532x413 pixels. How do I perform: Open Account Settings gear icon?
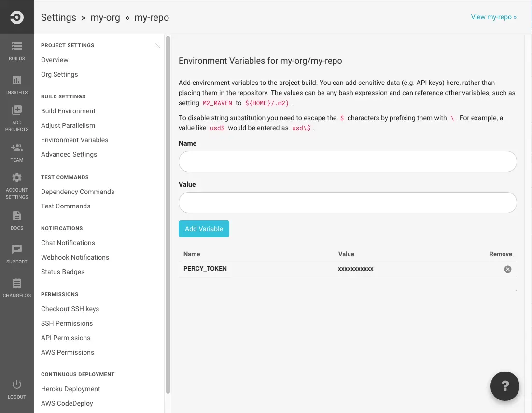17,178
